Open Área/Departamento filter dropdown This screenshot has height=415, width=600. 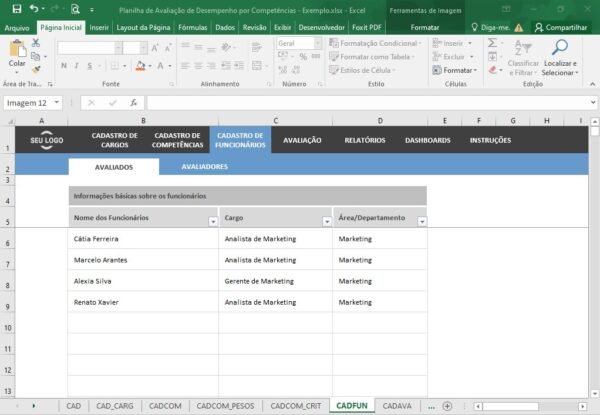(x=422, y=221)
